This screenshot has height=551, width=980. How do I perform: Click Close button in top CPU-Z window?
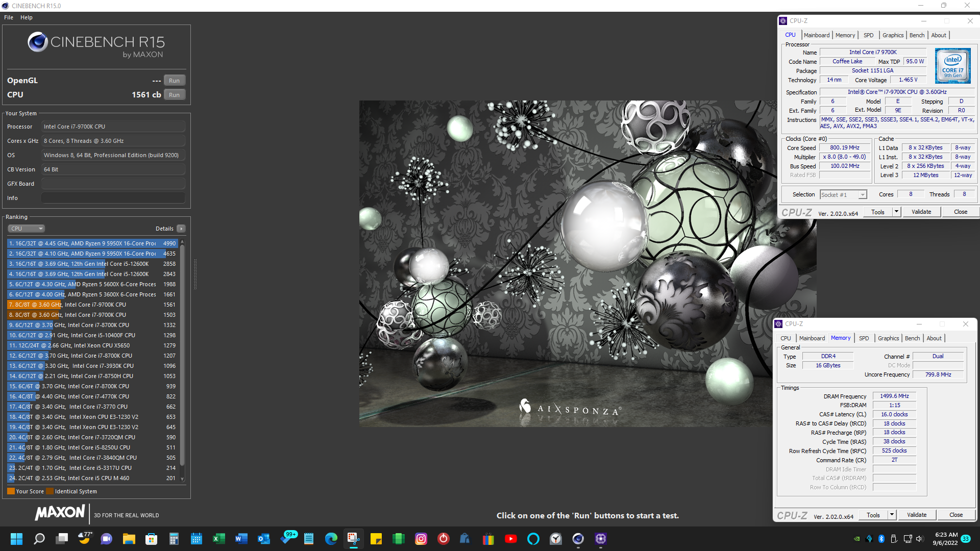960,212
